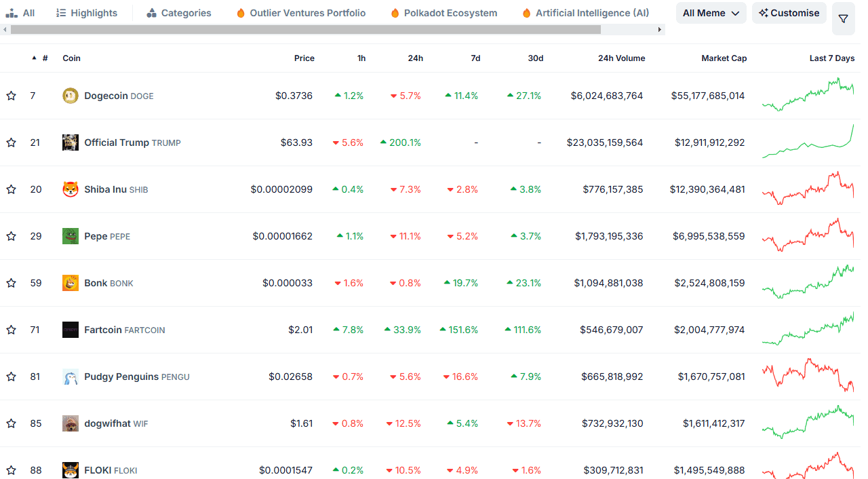Screen dimensions: 868x479
Task: Add Pudgy Penguins to favorites via star
Action: coord(11,377)
